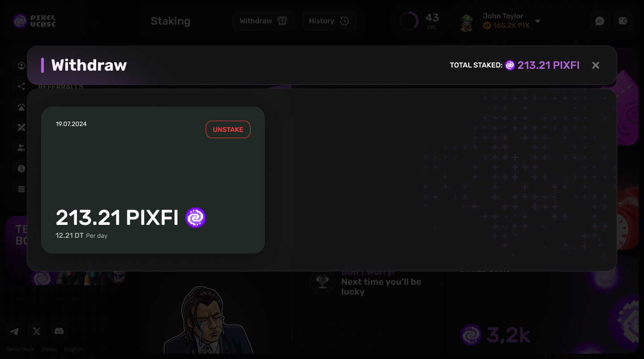Close the Withdraw dialog
Image resolution: width=644 pixels, height=359 pixels.
click(x=596, y=65)
